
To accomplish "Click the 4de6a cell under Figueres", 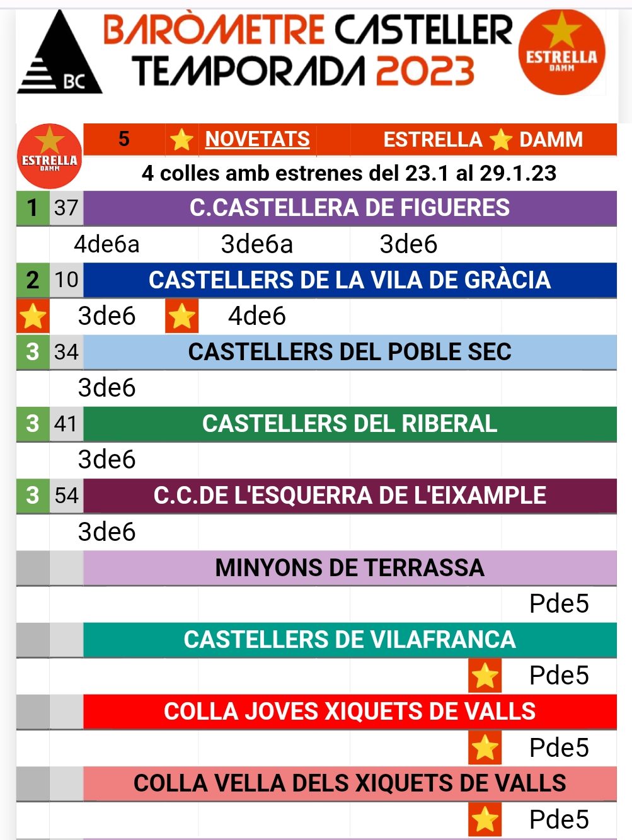I will (x=106, y=244).
